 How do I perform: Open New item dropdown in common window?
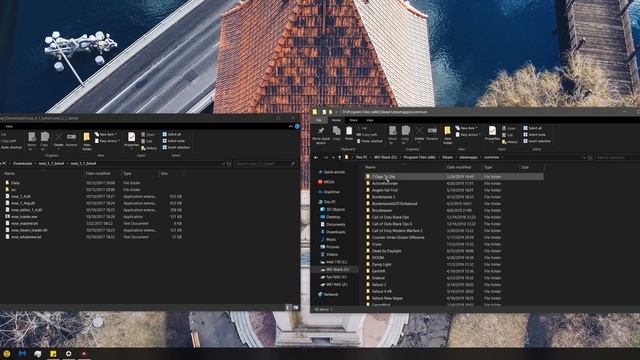(467, 128)
